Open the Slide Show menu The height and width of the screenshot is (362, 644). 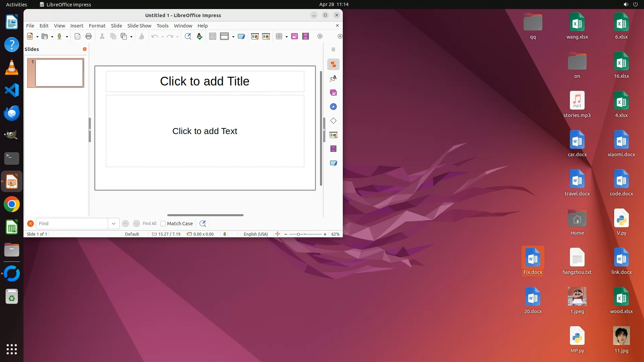tap(139, 25)
